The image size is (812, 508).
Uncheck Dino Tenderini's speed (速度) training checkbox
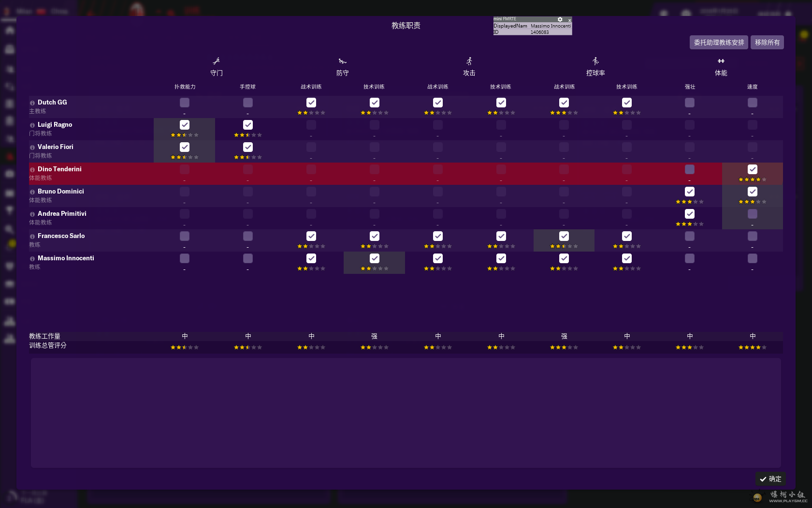(x=752, y=169)
